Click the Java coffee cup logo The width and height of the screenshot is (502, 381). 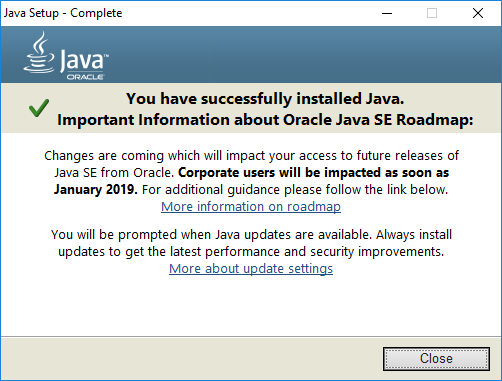click(x=39, y=52)
